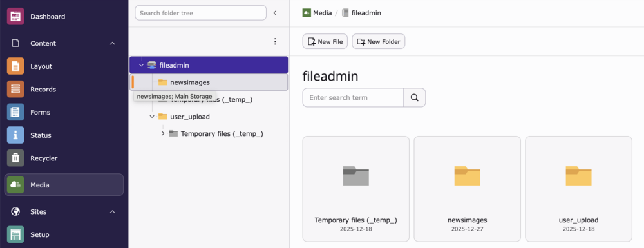Open the Records module icon
Screen dimensions: 644x248
click(x=15, y=89)
